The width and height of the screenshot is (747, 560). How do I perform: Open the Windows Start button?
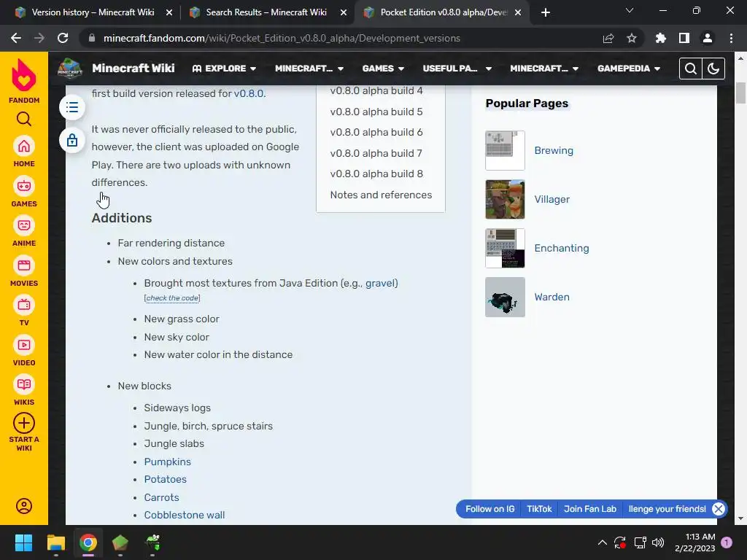23,542
